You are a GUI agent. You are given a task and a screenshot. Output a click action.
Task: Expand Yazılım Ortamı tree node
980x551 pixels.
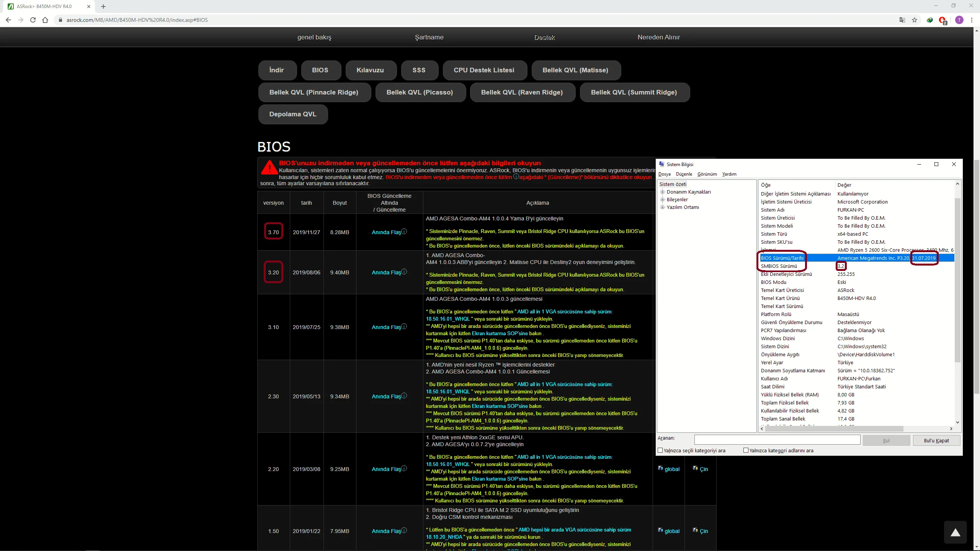[662, 207]
